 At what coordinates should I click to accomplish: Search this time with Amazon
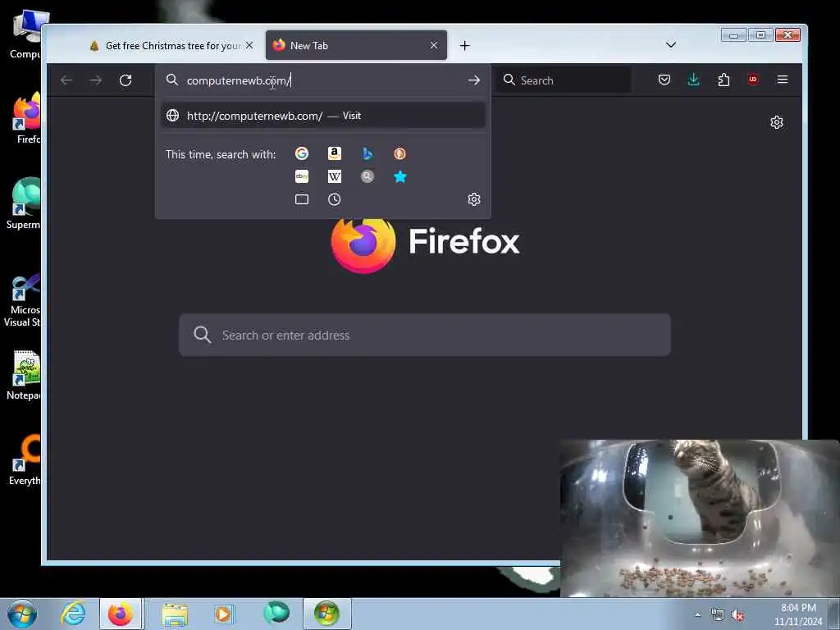click(335, 153)
